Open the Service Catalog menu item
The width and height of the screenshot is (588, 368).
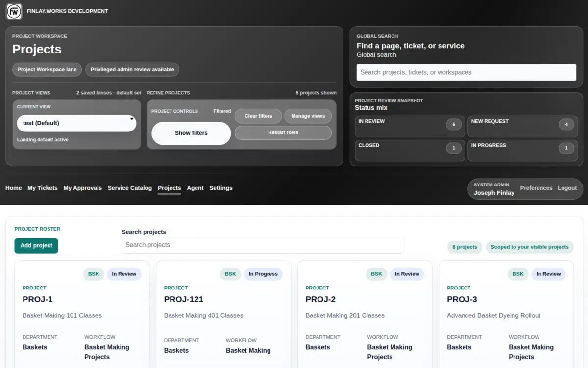(130, 188)
